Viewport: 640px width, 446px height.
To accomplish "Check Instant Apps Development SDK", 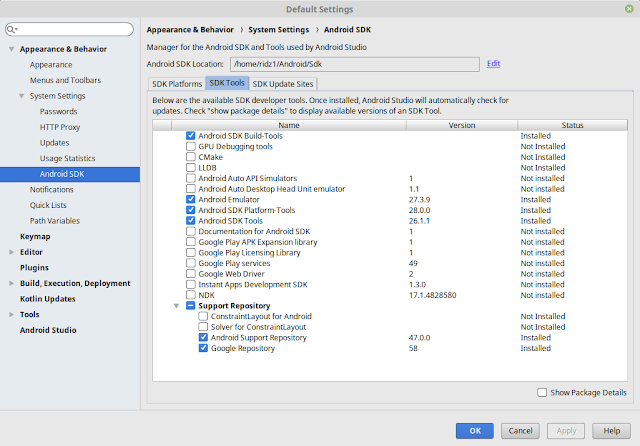I will [x=191, y=284].
